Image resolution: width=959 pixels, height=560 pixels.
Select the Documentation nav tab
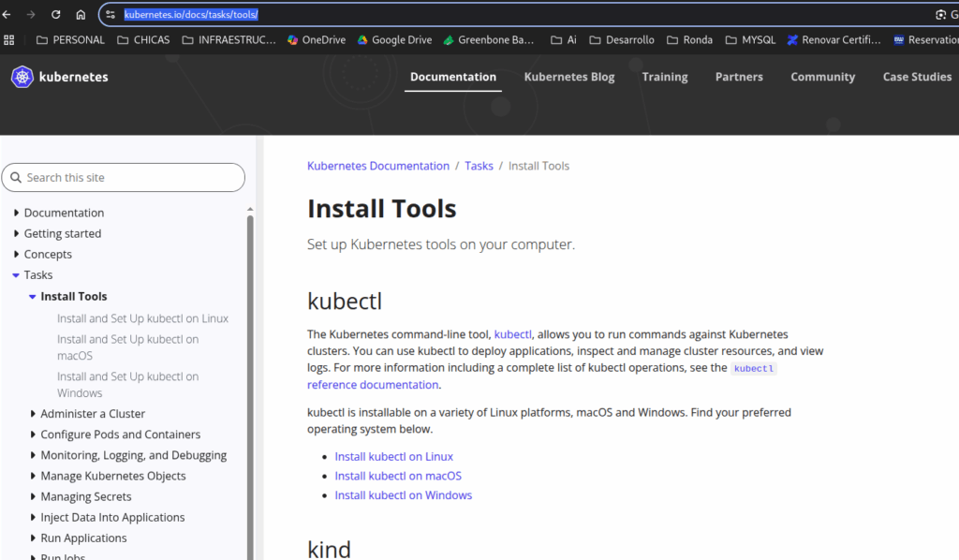[453, 77]
